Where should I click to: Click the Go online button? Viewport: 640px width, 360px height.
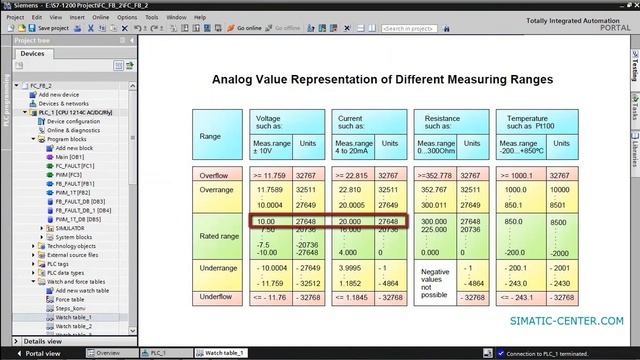244,28
